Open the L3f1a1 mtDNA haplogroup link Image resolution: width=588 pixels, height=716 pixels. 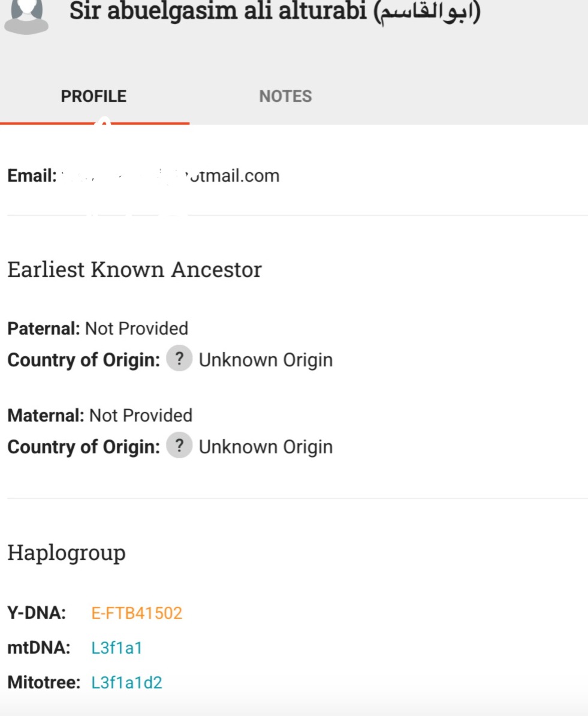117,648
